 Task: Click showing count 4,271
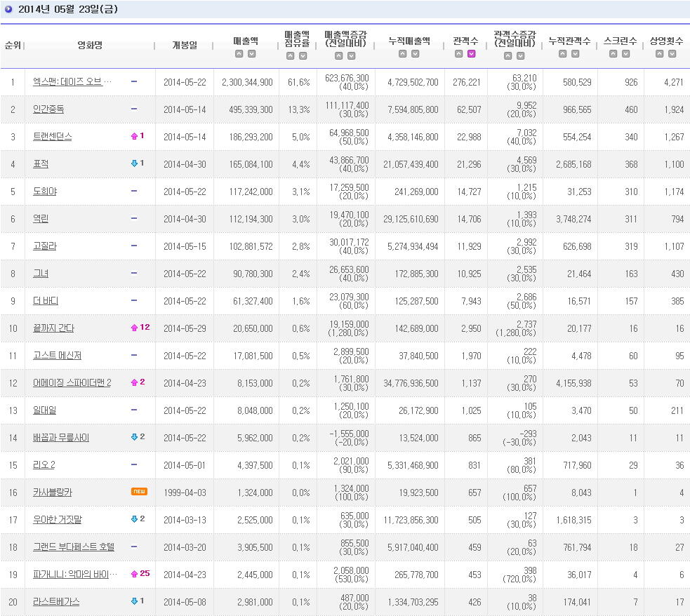674,82
